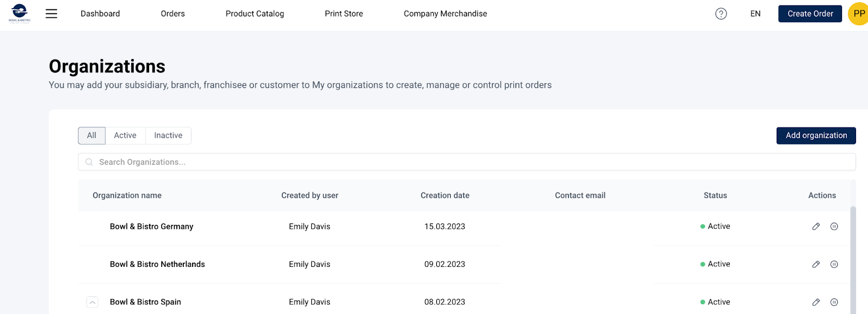Edit Bowl & Bistro Spain with pencil icon
This screenshot has height=314, width=868.
pos(816,302)
